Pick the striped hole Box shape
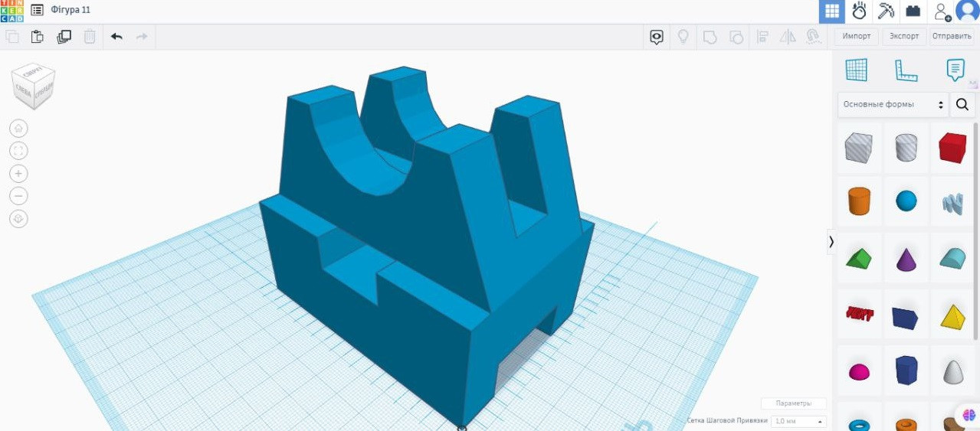 [858, 148]
